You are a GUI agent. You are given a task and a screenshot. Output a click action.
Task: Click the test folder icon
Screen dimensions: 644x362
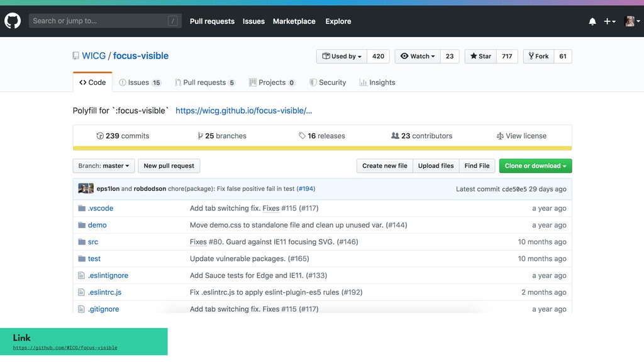82,258
